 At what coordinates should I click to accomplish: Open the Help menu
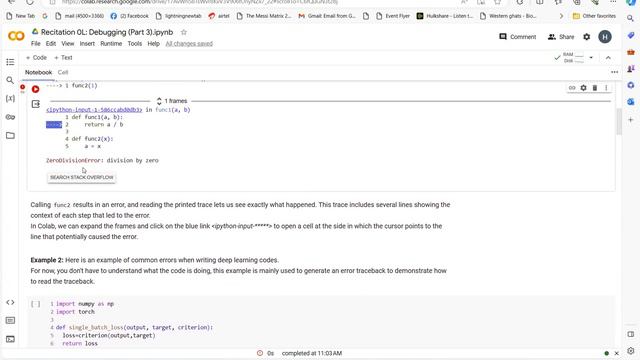click(153, 43)
